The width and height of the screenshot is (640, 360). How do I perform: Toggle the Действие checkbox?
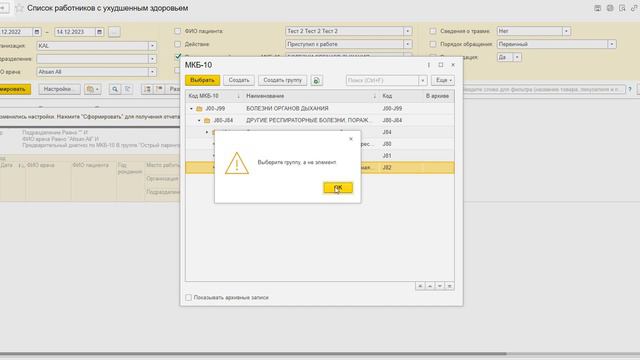coord(178,44)
